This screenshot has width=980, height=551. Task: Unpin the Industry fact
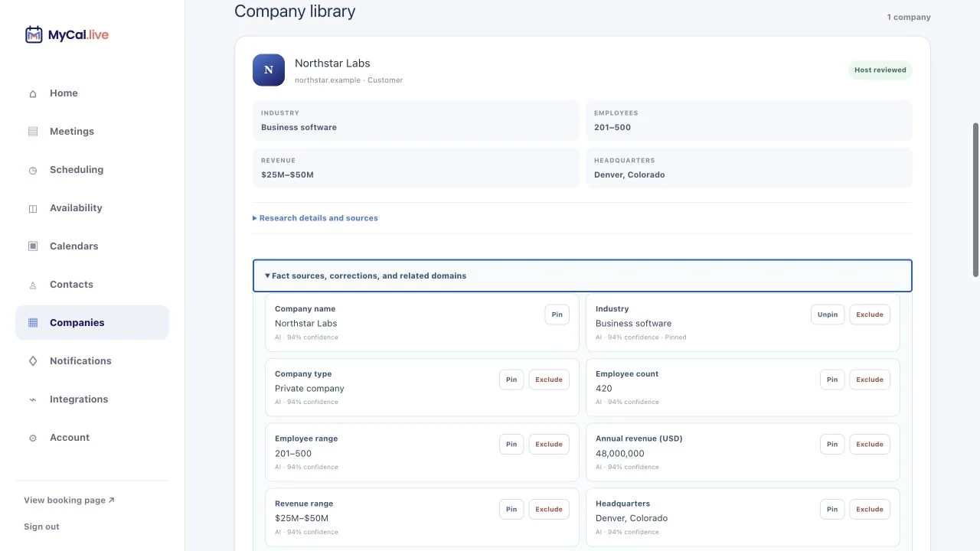pos(828,315)
